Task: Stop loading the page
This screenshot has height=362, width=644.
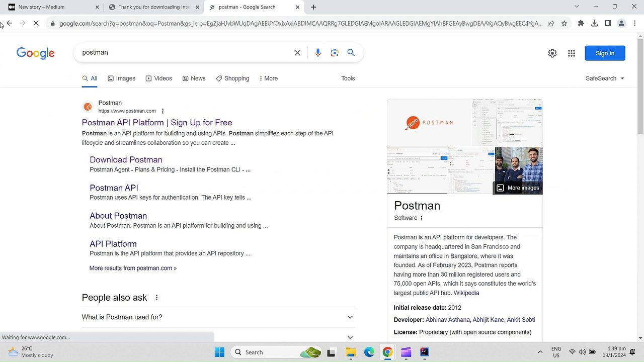Action: [x=36, y=23]
